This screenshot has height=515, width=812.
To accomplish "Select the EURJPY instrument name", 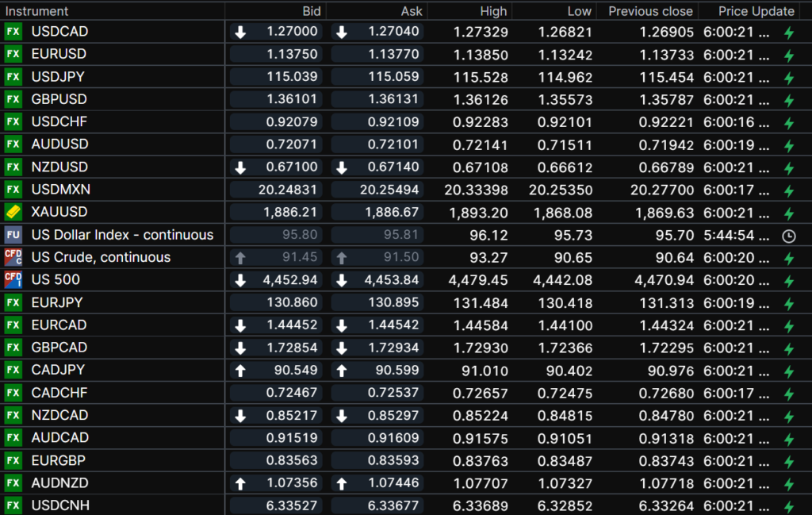I will [x=57, y=302].
